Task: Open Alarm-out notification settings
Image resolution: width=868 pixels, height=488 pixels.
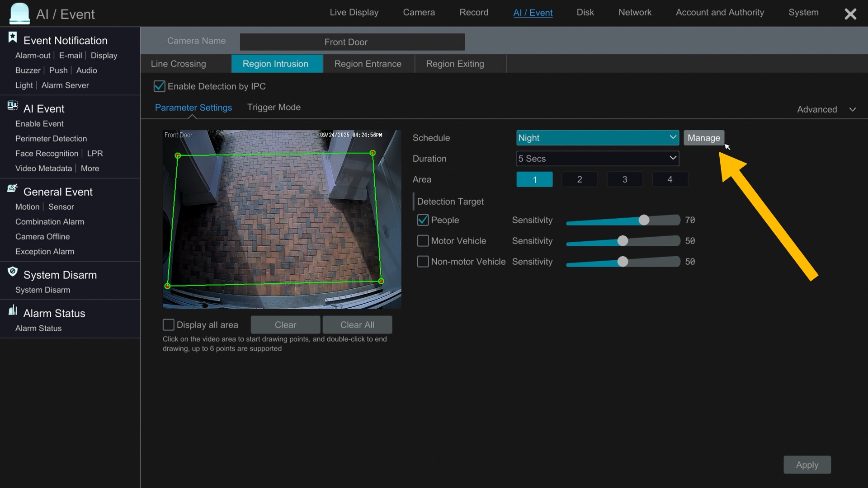Action: pos(33,56)
